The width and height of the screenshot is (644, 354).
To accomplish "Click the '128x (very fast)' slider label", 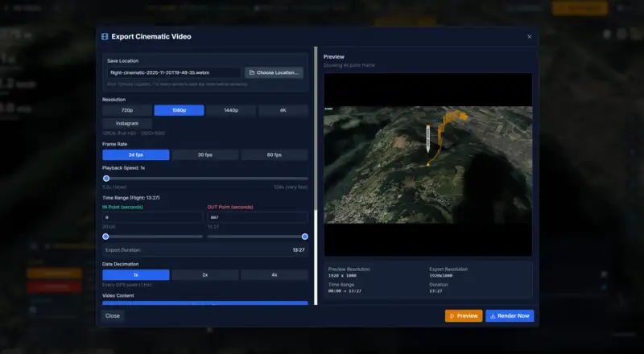I will 291,187.
